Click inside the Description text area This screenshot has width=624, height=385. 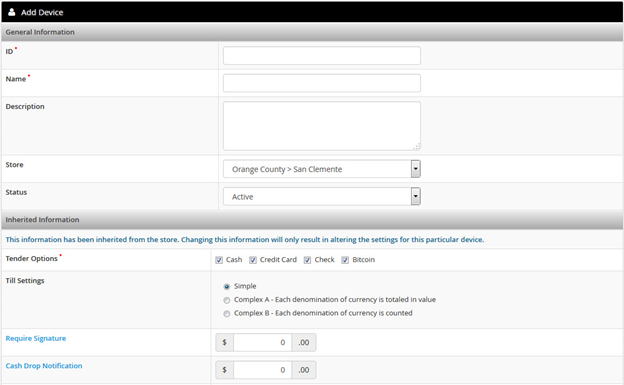pos(322,126)
